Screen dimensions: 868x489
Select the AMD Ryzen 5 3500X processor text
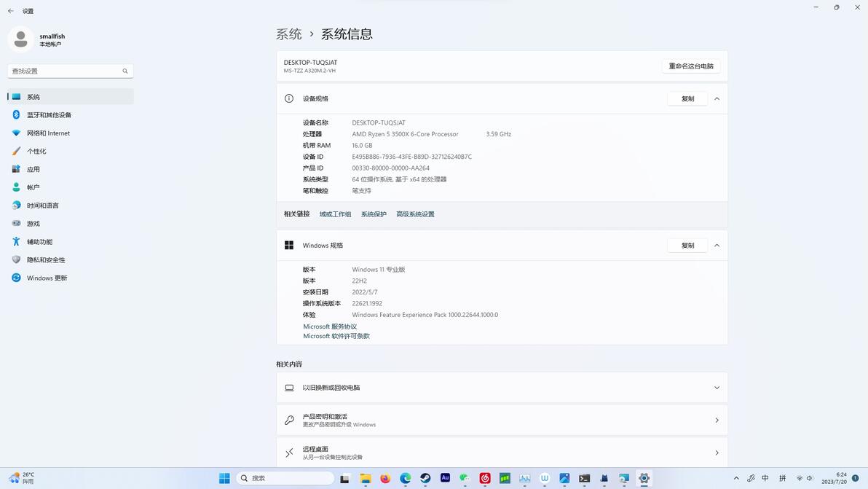405,134
